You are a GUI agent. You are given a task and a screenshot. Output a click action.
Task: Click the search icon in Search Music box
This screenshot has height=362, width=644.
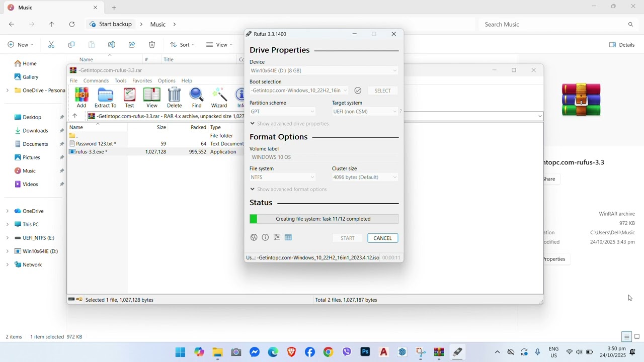(630, 24)
